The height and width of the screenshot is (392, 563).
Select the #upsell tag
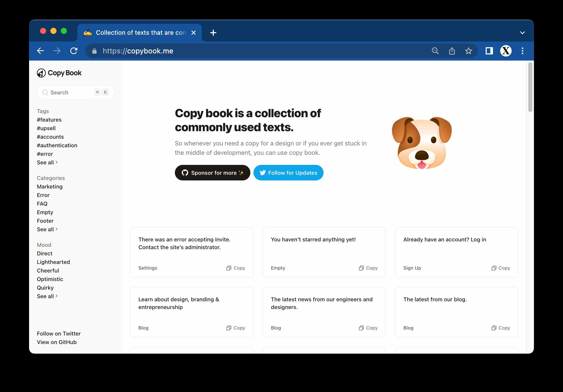tap(46, 128)
